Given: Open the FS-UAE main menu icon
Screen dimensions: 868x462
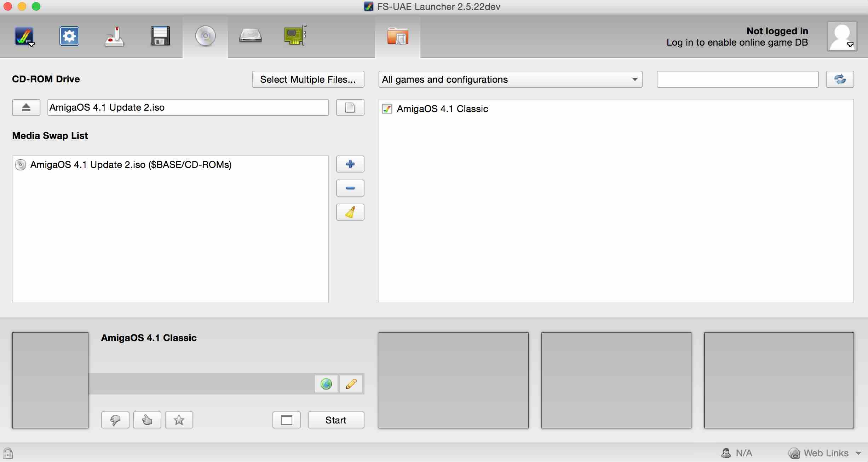Looking at the screenshot, I should pos(24,36).
